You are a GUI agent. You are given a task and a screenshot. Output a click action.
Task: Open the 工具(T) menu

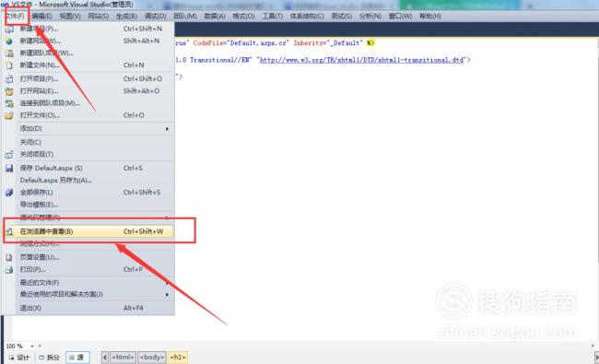click(273, 16)
